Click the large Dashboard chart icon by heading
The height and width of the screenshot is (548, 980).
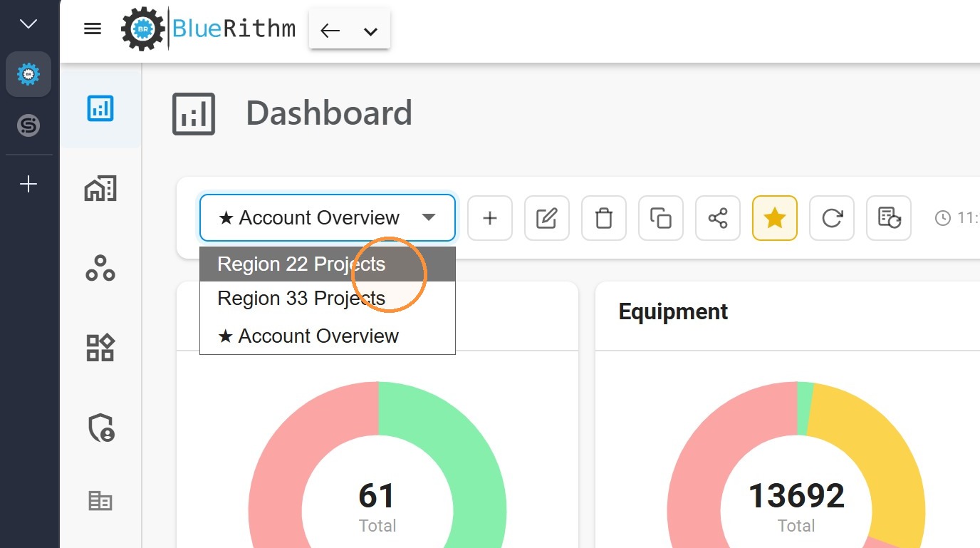194,114
